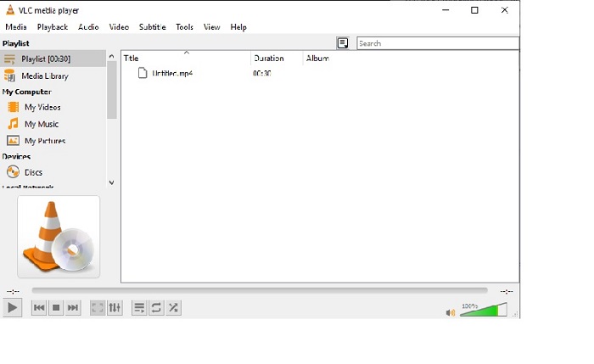Click elapsed time label left of seek bar
The width and height of the screenshot is (594, 364).
coord(13,291)
